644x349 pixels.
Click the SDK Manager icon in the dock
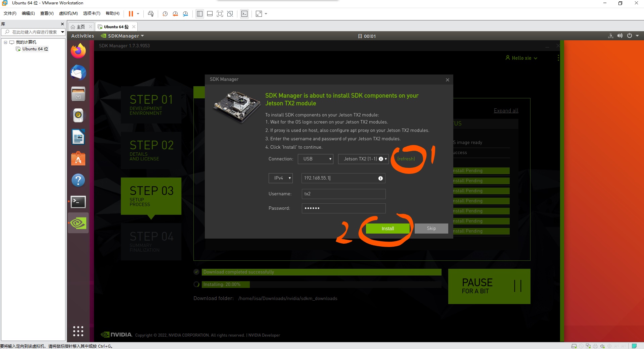pyautogui.click(x=78, y=223)
